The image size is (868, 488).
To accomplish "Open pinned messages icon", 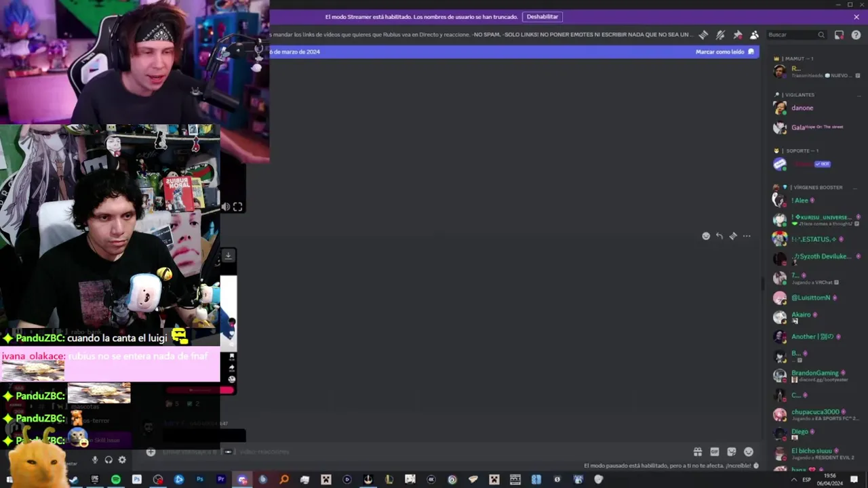I will click(737, 35).
